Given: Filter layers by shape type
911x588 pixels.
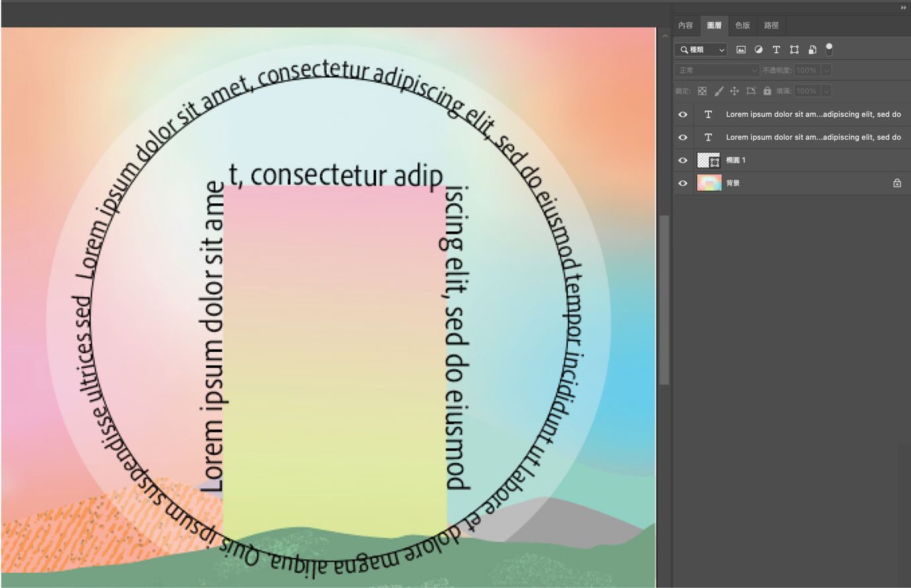Looking at the screenshot, I should (794, 49).
